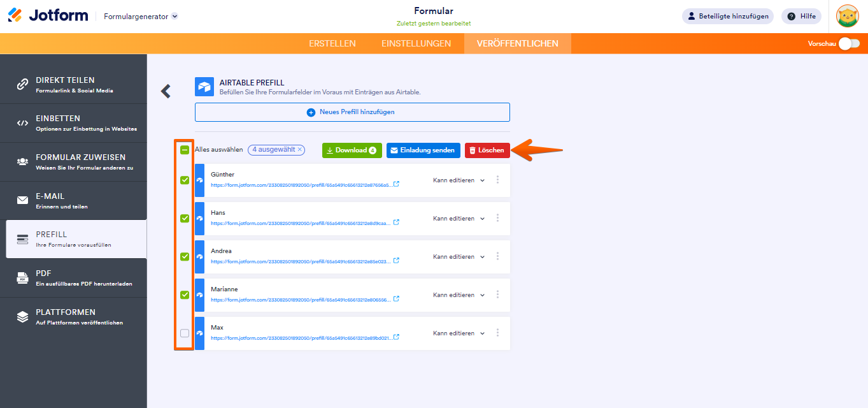The image size is (868, 408).
Task: Toggle the Vorschau preview switch
Action: coord(849,43)
